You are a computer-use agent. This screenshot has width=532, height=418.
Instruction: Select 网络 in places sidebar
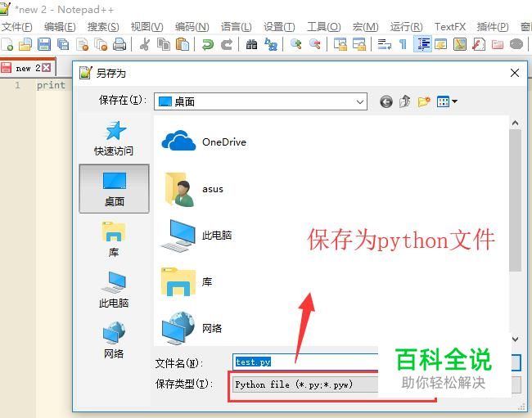point(114,340)
